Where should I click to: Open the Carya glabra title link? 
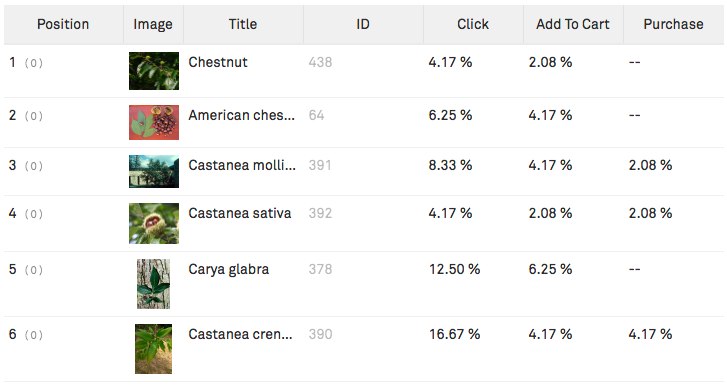(229, 270)
